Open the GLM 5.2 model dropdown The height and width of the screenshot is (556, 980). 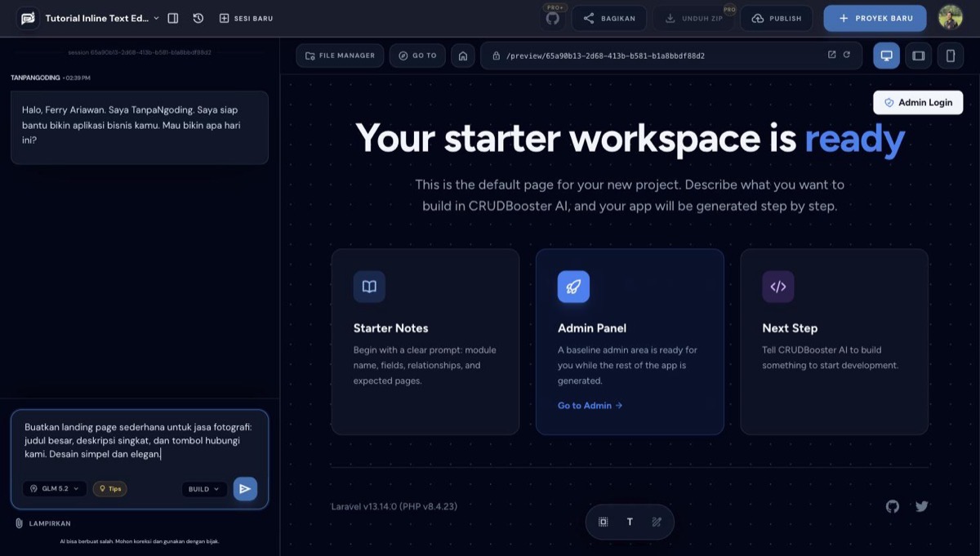(55, 489)
